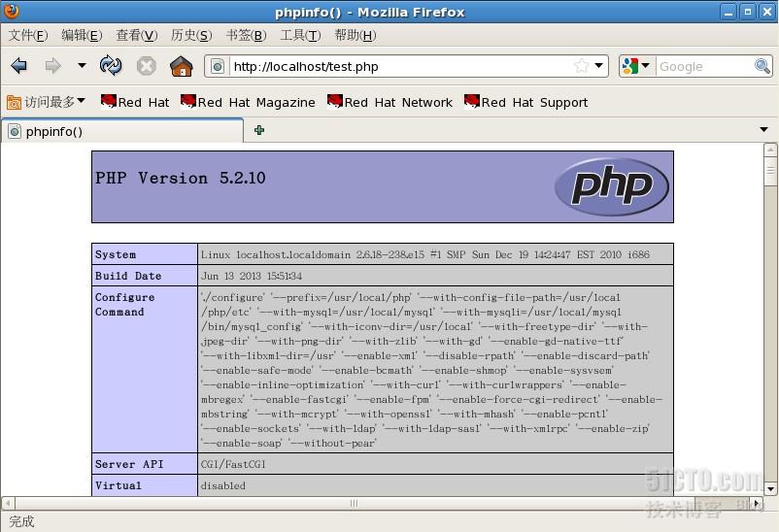
Task: Open the 书签(B) menu
Action: pos(246,35)
